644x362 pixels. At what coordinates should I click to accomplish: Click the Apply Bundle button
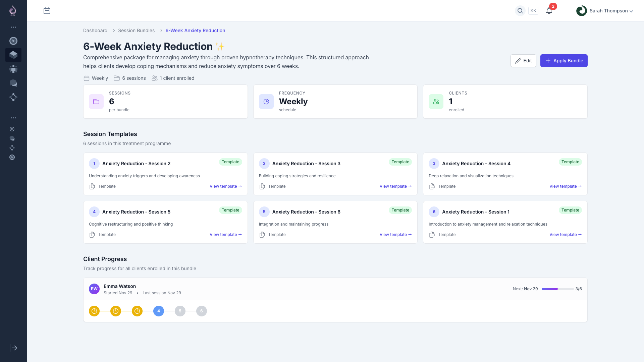[563, 61]
